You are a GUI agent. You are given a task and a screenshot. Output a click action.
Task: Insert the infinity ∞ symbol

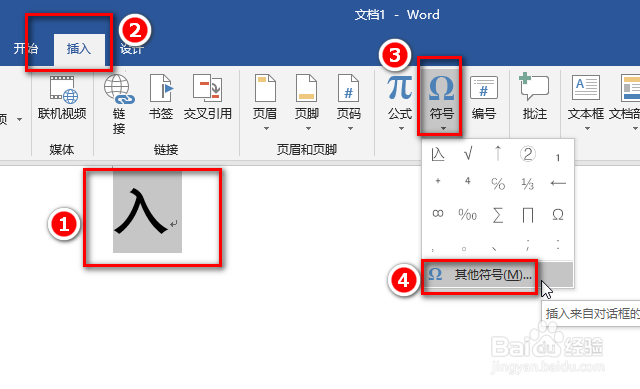coord(438,213)
